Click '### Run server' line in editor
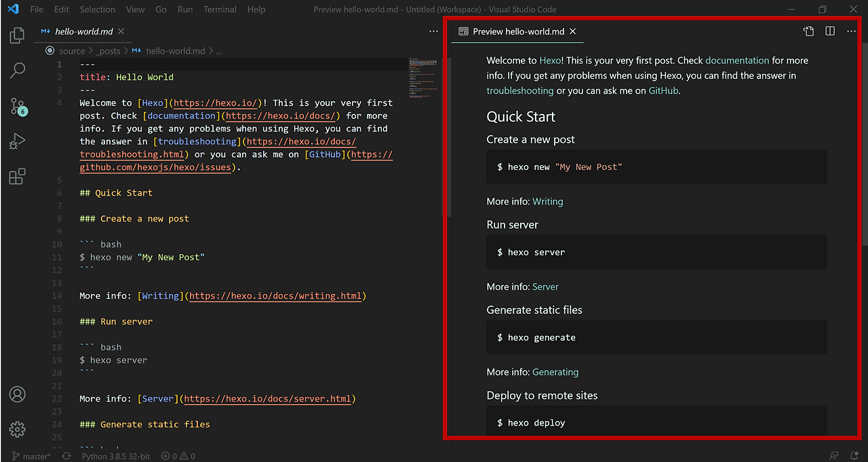This screenshot has height=462, width=868. click(116, 322)
